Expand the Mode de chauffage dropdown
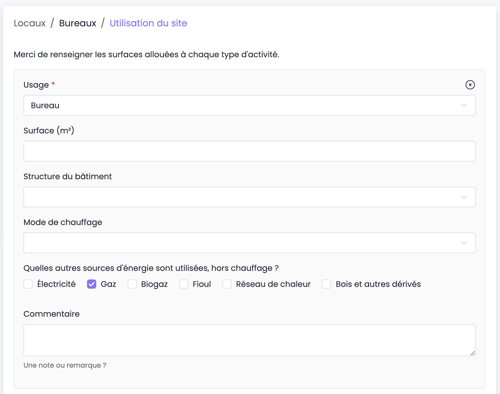This screenshot has width=500, height=394. [249, 243]
